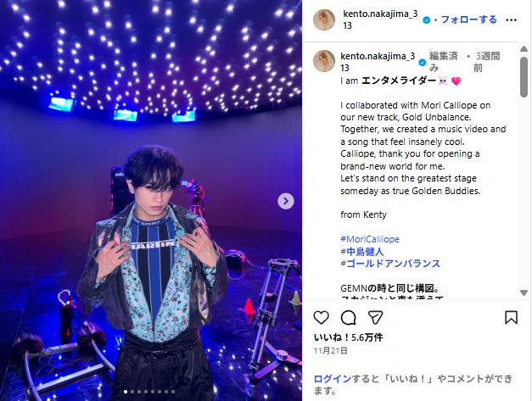Share the post via paper plane icon
Image resolution: width=532 pixels, height=401 pixels.
coord(375,318)
